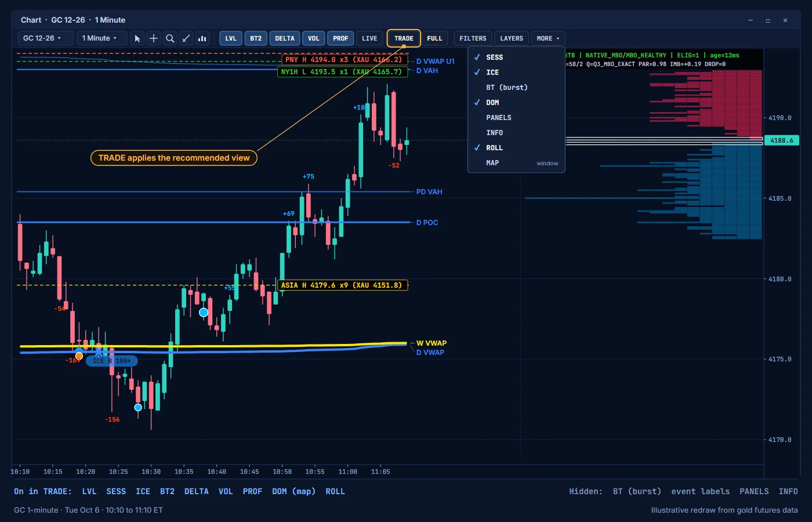Enable INFO in the MORE menu
This screenshot has width=812, height=522.
pyautogui.click(x=516, y=133)
